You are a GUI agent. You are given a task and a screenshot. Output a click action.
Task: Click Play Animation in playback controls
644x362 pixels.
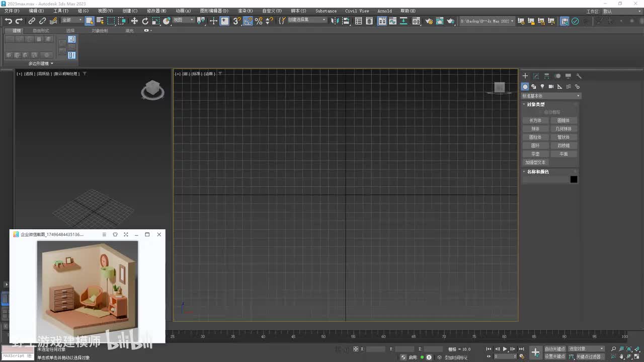point(505,349)
